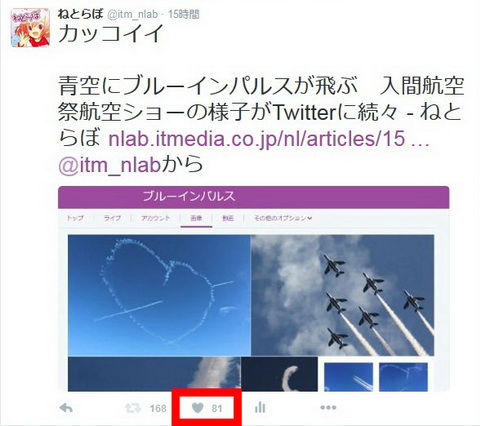Click the @itm_nlab handle in header
The height and width of the screenshot is (426, 480).
[x=132, y=14]
